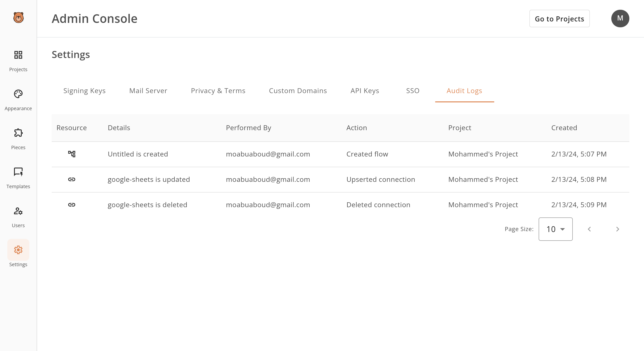
Task: Switch to the Custom Domains tab
Action: point(298,91)
